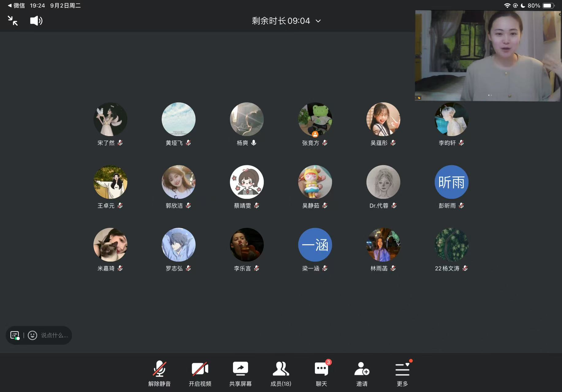Open the chat (聊天) panel
The image size is (562, 392).
pos(321,374)
